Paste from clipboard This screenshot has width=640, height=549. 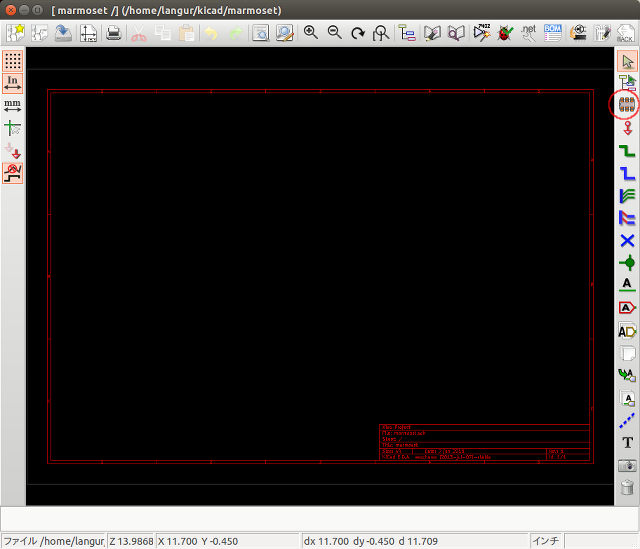(x=187, y=33)
